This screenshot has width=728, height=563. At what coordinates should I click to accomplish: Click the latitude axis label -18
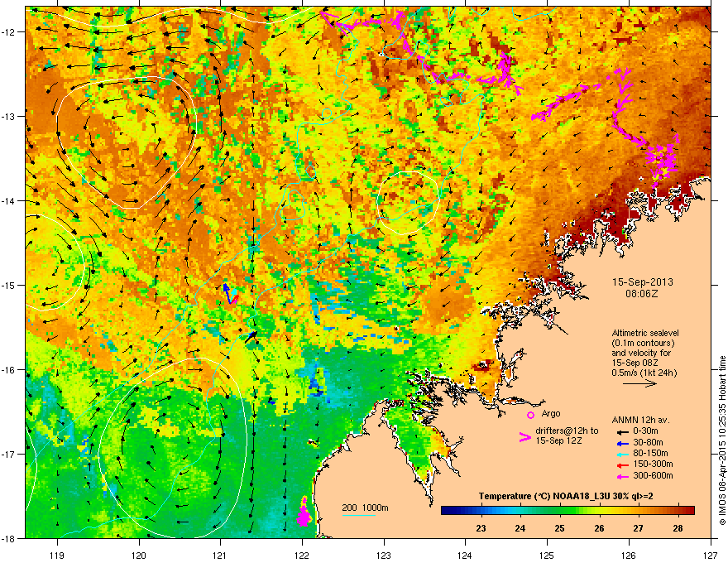(8, 538)
